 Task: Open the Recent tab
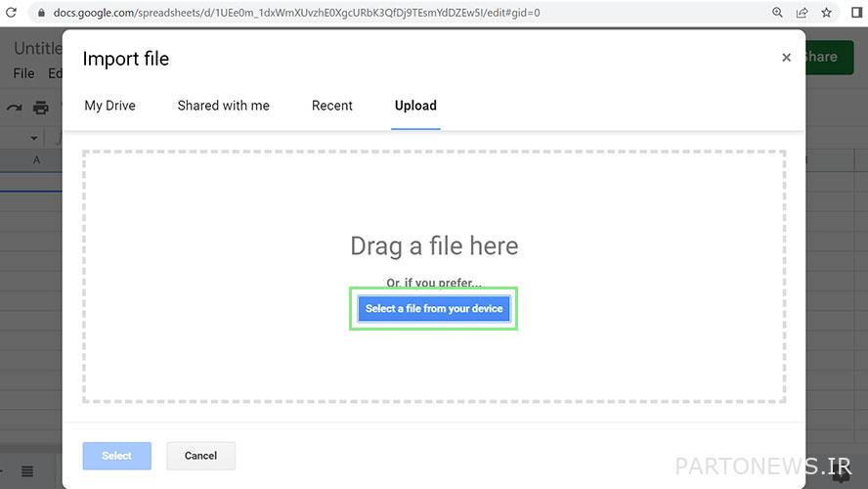click(331, 106)
